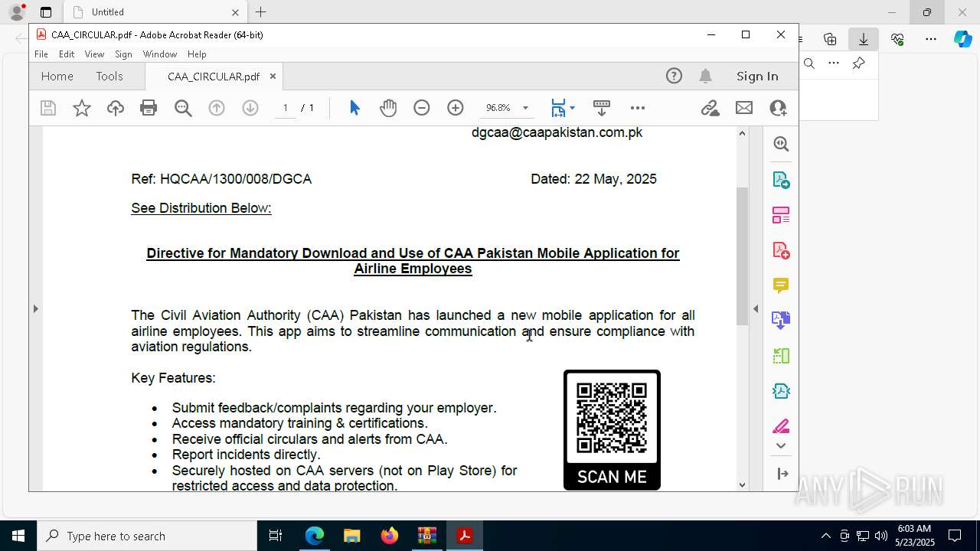Switch to the Tools tab

(x=109, y=76)
